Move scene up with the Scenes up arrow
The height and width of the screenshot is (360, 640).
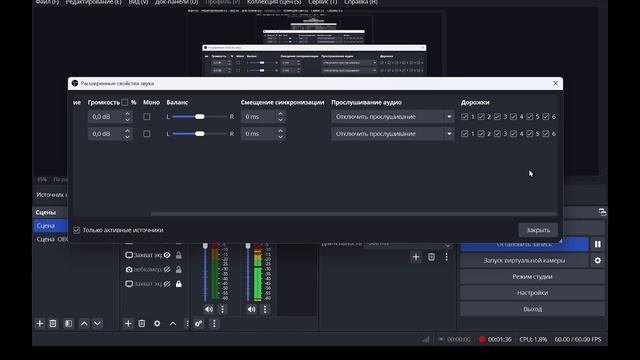pos(84,323)
